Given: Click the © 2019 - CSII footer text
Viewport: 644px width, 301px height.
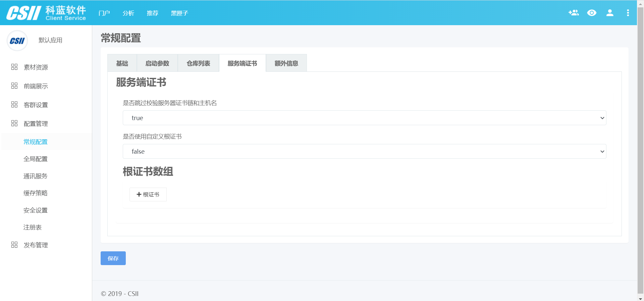Looking at the screenshot, I should pos(120,294).
